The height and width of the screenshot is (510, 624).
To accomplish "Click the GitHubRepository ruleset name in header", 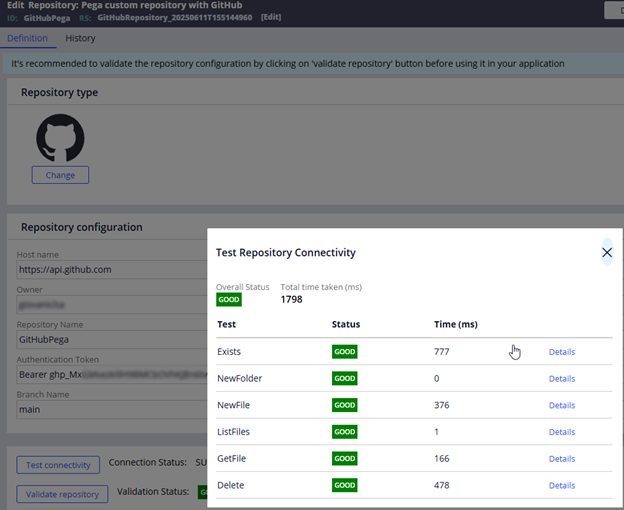I will (175, 18).
